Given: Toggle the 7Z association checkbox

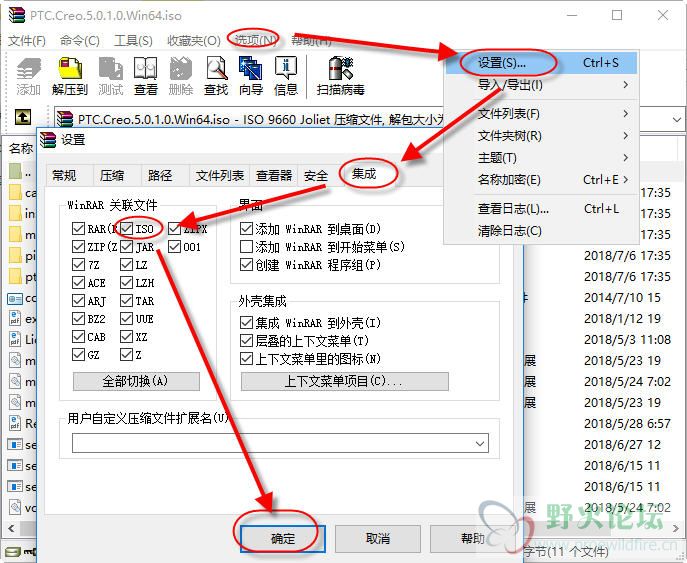Looking at the screenshot, I should point(78,265).
